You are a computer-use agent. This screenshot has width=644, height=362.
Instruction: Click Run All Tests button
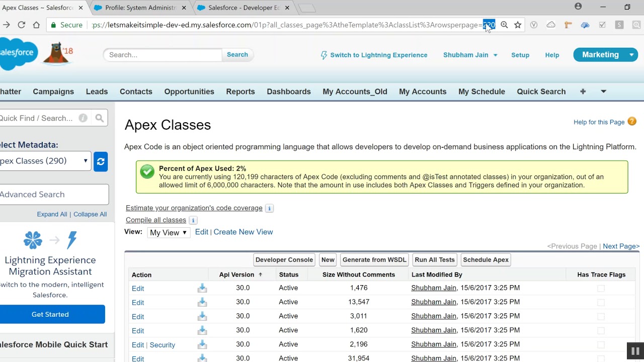tap(435, 260)
